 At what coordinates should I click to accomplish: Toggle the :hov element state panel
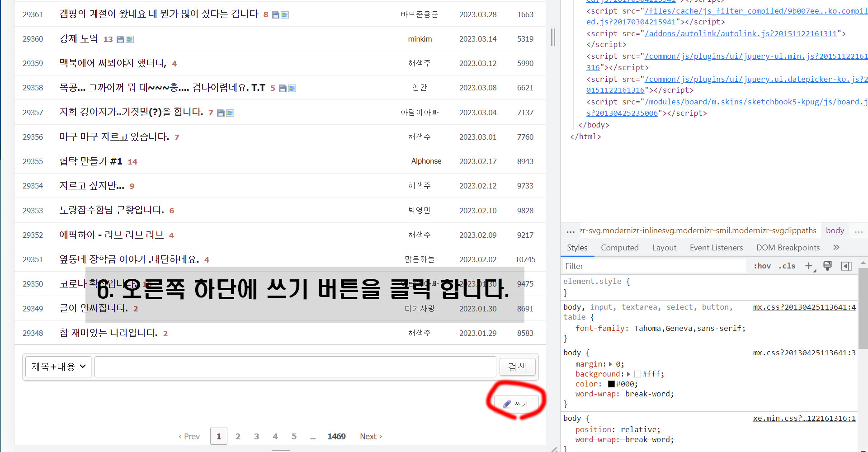click(x=762, y=266)
